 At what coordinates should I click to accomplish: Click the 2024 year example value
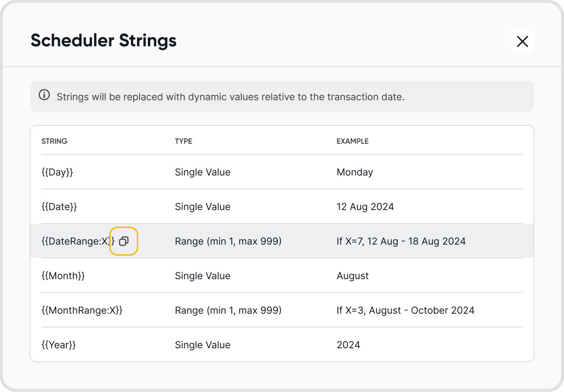point(348,345)
